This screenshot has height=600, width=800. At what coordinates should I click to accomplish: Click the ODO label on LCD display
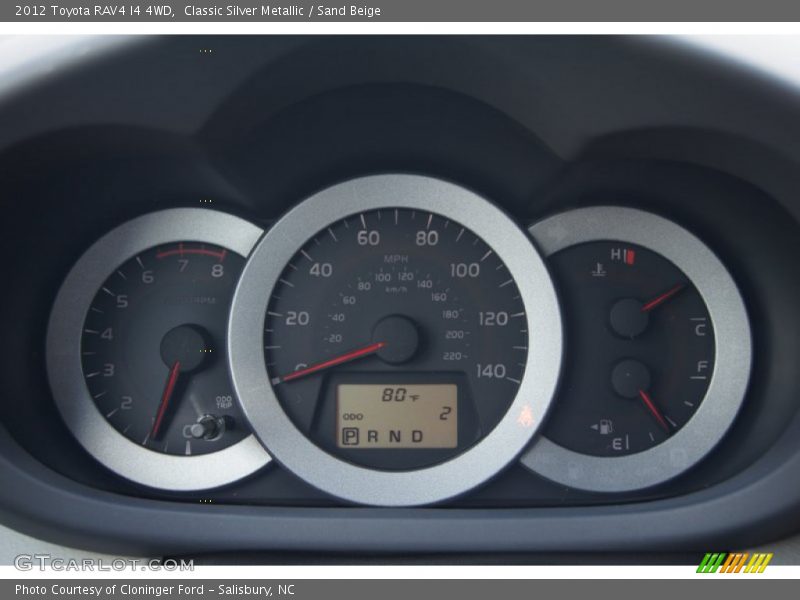click(x=353, y=417)
